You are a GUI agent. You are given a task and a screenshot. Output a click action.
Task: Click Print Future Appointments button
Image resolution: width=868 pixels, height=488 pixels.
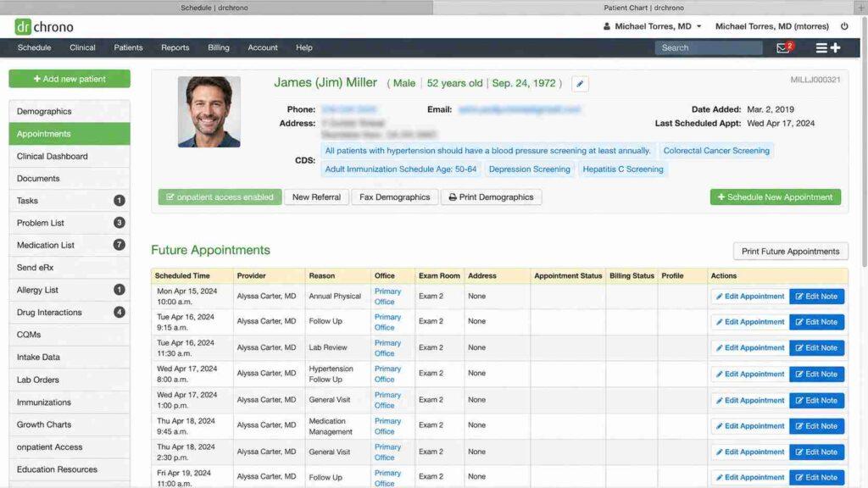(x=791, y=251)
